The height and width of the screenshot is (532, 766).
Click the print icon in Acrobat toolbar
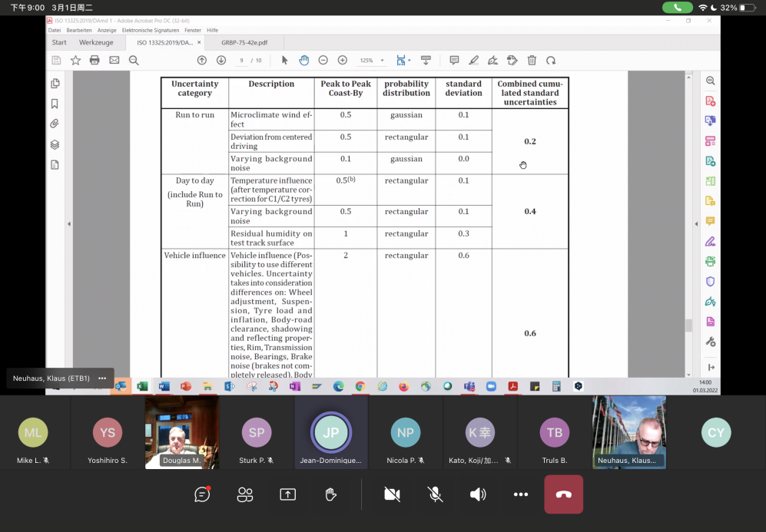95,60
